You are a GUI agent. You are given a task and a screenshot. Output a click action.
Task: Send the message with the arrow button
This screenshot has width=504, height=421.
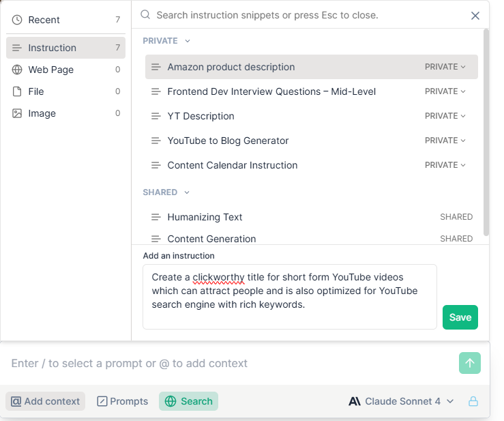[x=470, y=363]
